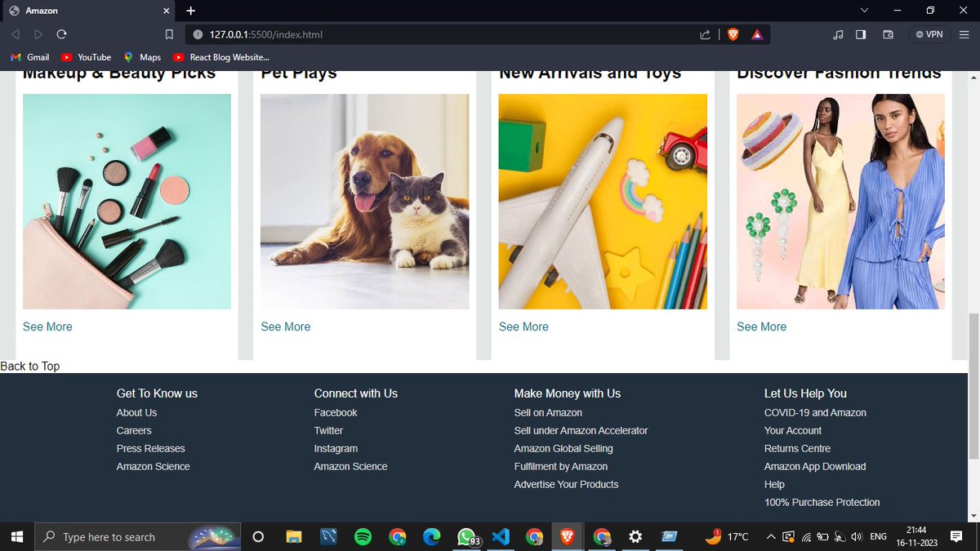
Task: Open the Brave playlist music icon
Action: 837,34
